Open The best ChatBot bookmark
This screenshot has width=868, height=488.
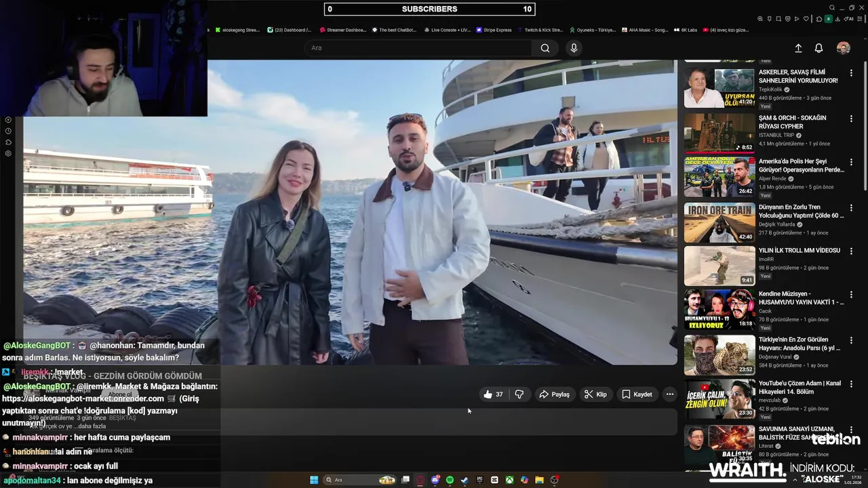click(393, 30)
